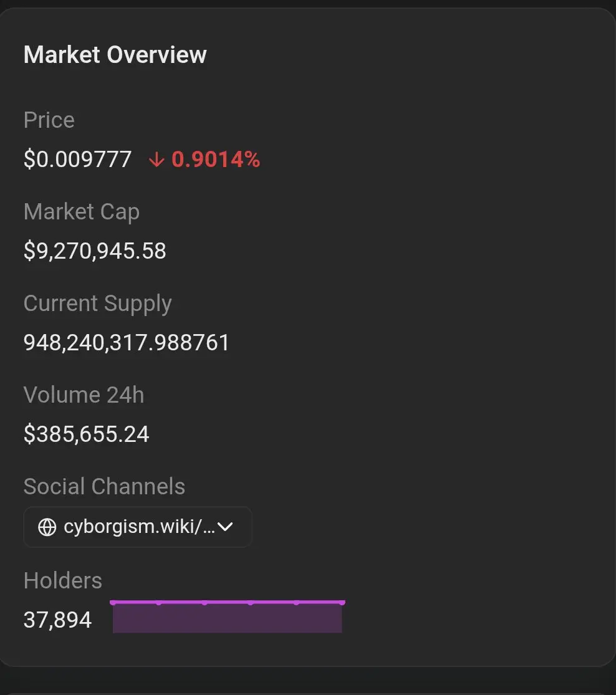Click the Holders count 37,894

57,620
